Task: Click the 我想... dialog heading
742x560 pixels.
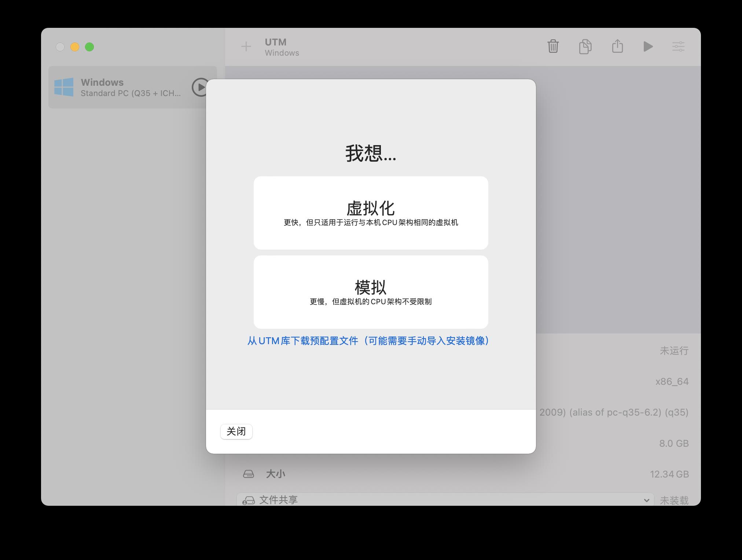Action: pyautogui.click(x=371, y=153)
